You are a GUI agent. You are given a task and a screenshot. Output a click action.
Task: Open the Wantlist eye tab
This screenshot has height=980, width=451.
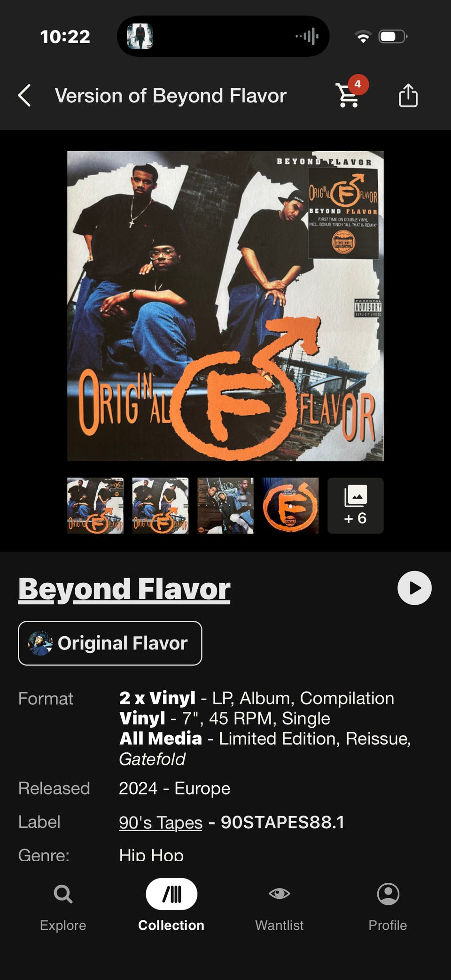pyautogui.click(x=280, y=907)
